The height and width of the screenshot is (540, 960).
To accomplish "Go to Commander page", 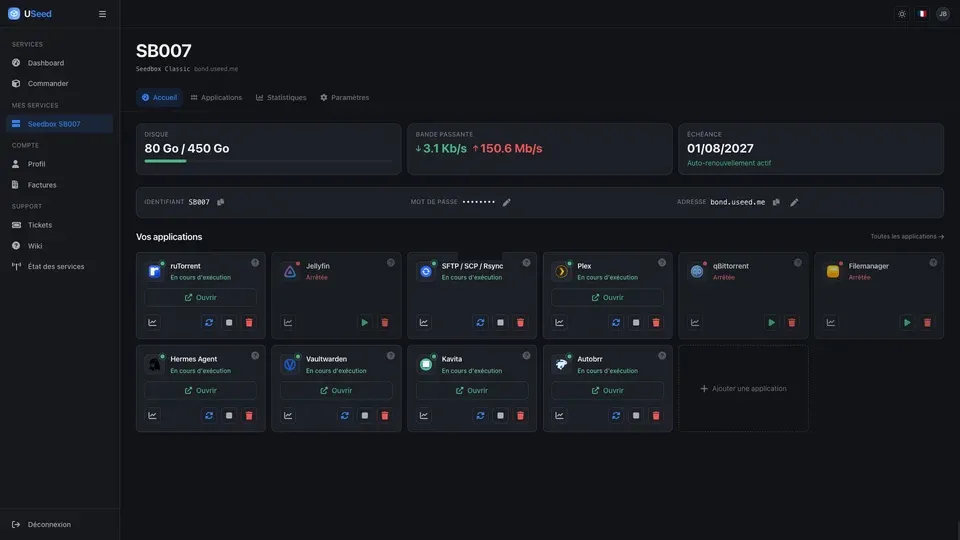I will tap(59, 83).
